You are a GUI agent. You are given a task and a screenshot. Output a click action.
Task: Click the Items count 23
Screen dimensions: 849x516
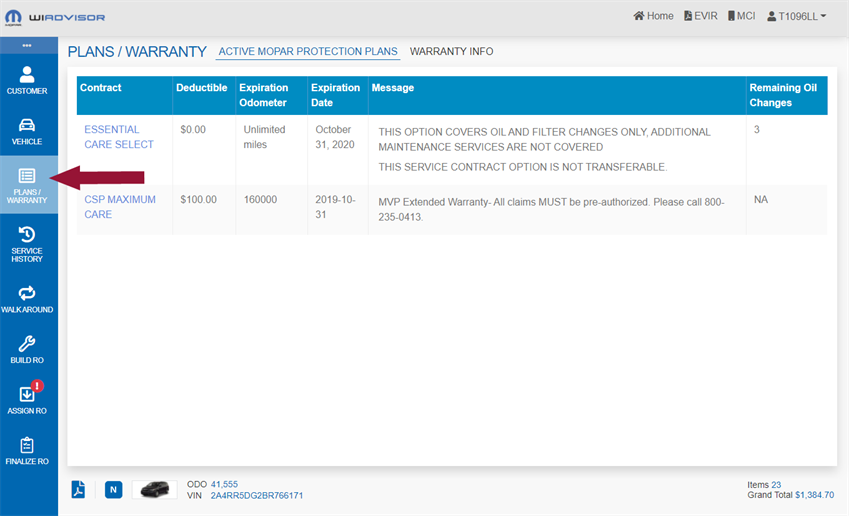coord(776,485)
